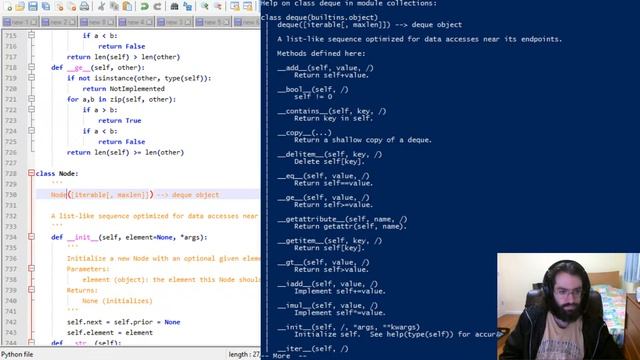Click 'class deque(builtins.object)' in terminal
The height and width of the screenshot is (360, 640).
320,18
